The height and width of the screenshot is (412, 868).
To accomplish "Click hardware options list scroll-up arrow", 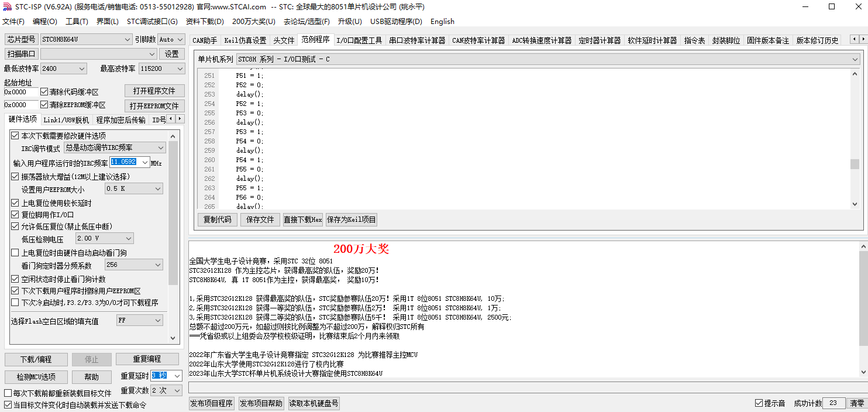I will 173,136.
